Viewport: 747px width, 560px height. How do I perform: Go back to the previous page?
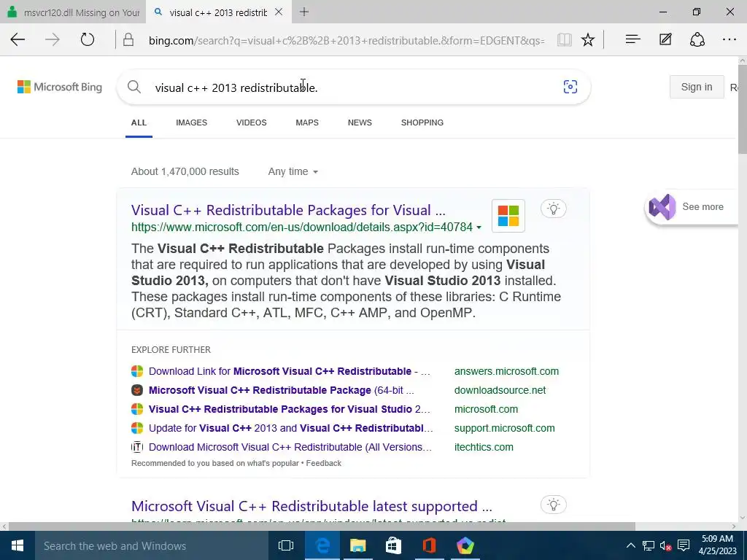click(18, 39)
